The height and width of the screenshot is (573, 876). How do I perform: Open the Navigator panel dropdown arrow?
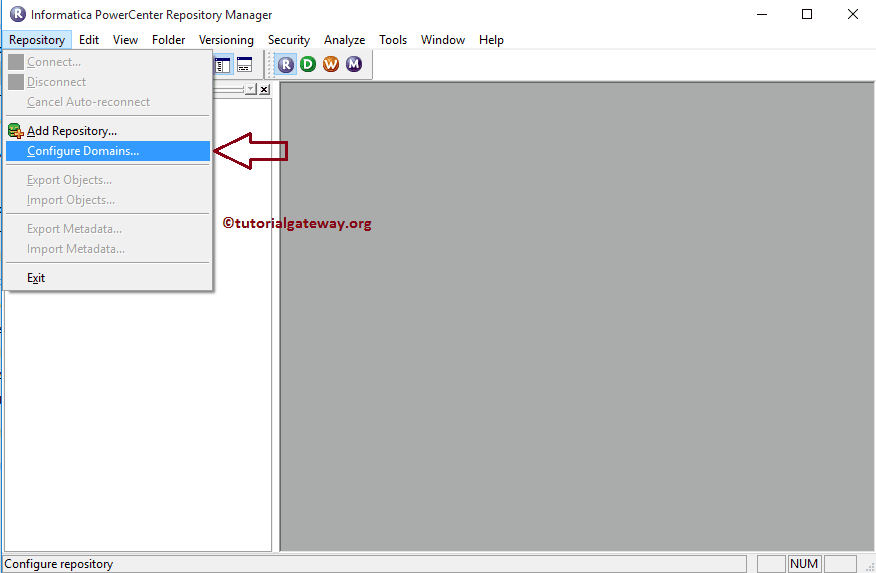[x=250, y=89]
